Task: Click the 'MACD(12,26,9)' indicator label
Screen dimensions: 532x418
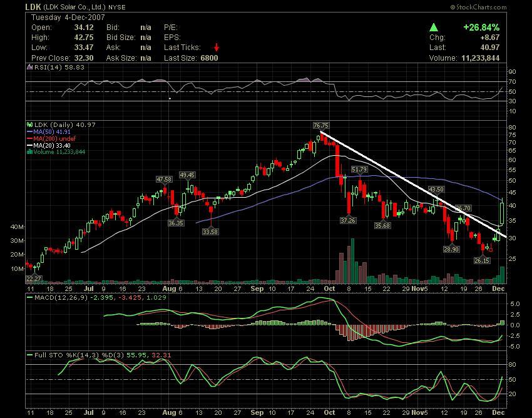Action: 61,298
